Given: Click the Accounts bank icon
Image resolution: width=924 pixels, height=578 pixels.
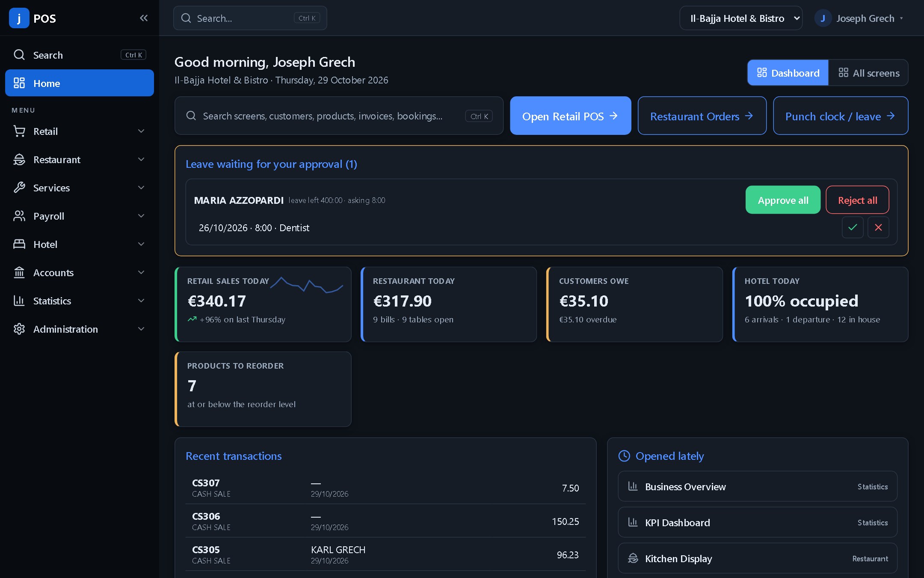Looking at the screenshot, I should (x=19, y=273).
